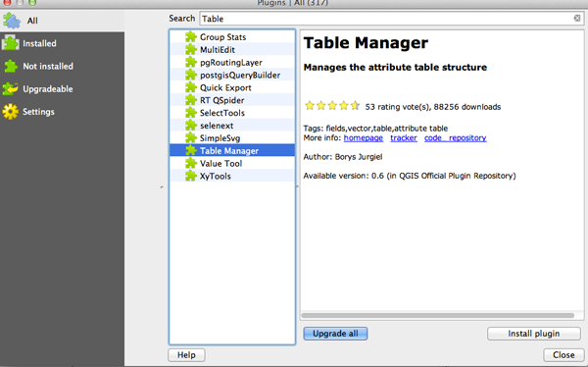
Task: Click the Settings gear icon
Action: (10, 112)
